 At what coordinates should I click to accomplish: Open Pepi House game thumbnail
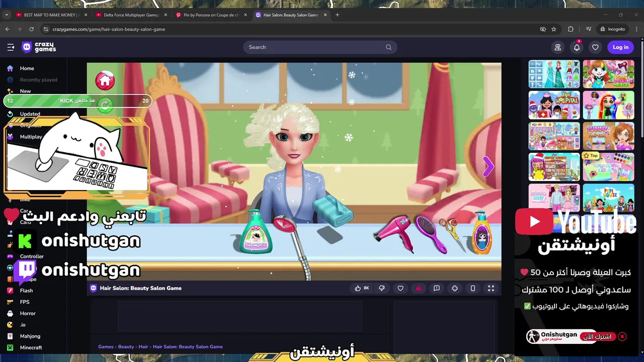(x=608, y=197)
